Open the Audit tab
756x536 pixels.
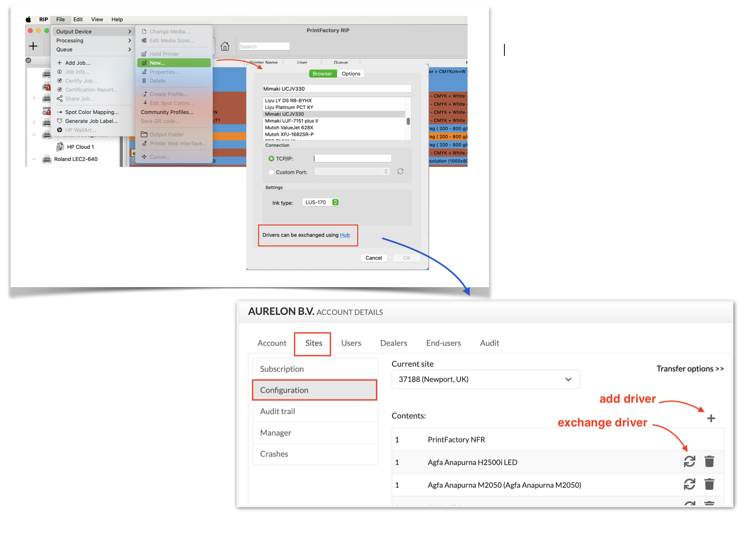(x=489, y=343)
